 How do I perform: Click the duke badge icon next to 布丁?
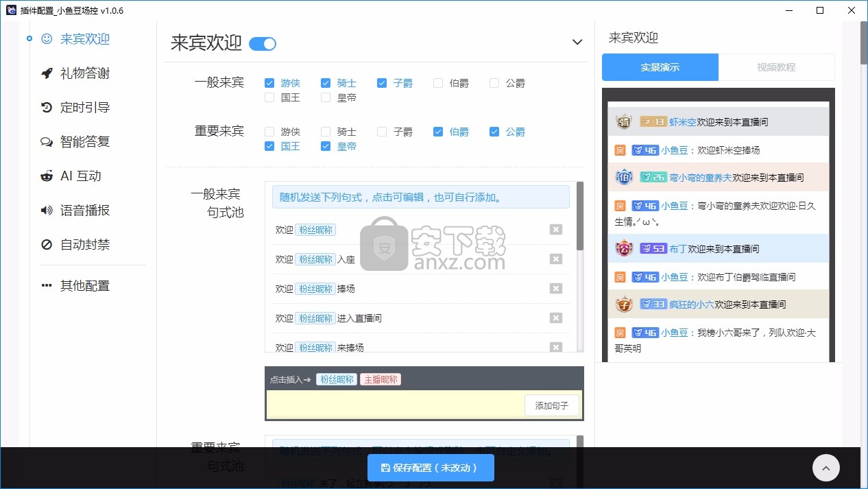[624, 248]
